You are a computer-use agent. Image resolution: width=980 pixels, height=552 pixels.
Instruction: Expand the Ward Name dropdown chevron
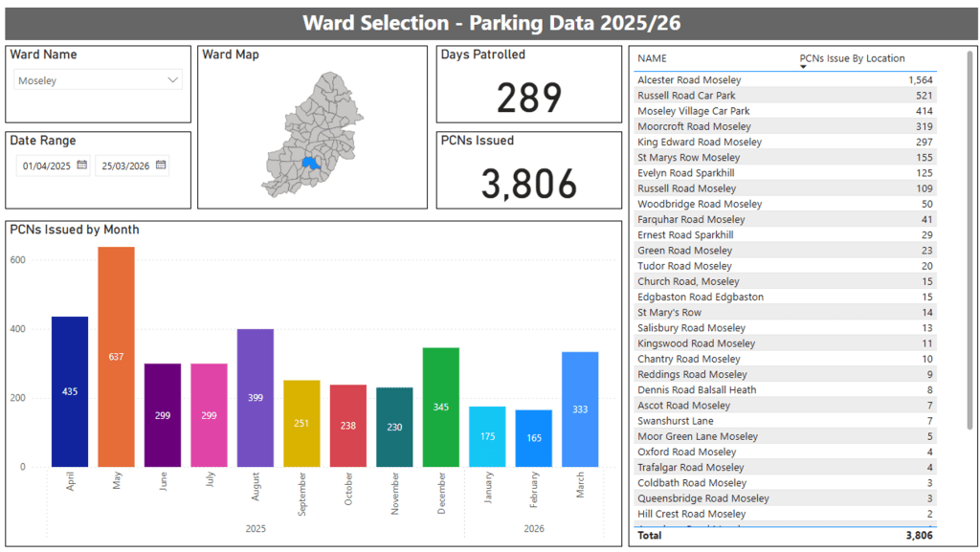click(x=173, y=80)
